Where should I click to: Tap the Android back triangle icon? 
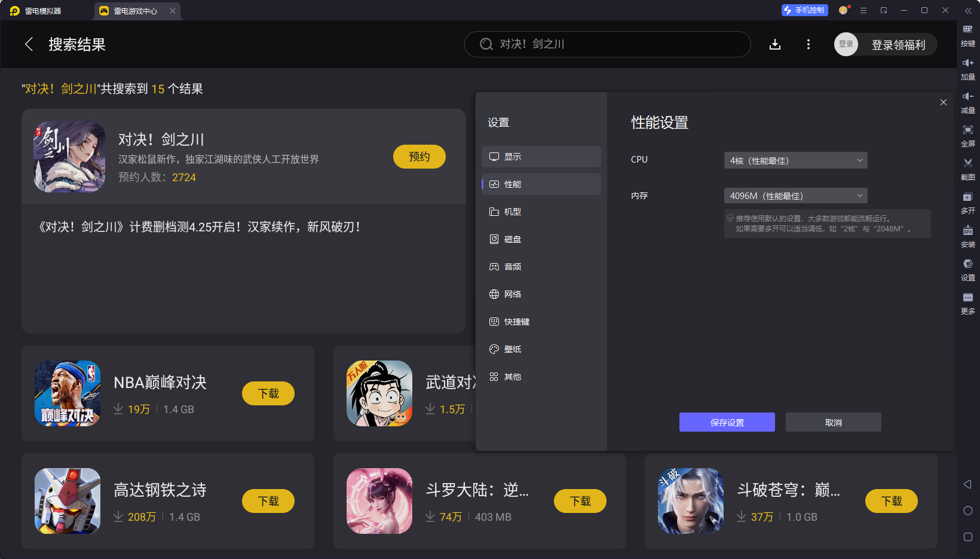point(967,484)
